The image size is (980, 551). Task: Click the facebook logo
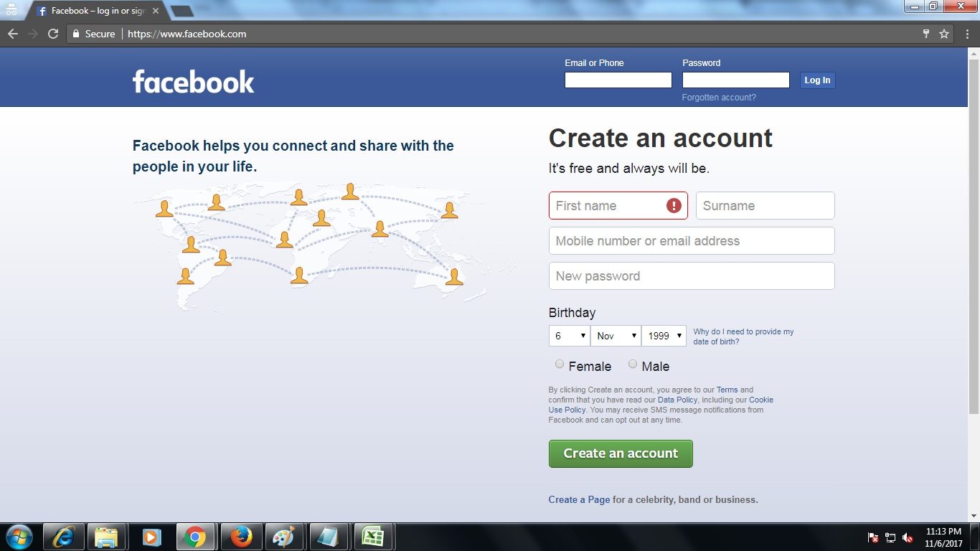194,81
